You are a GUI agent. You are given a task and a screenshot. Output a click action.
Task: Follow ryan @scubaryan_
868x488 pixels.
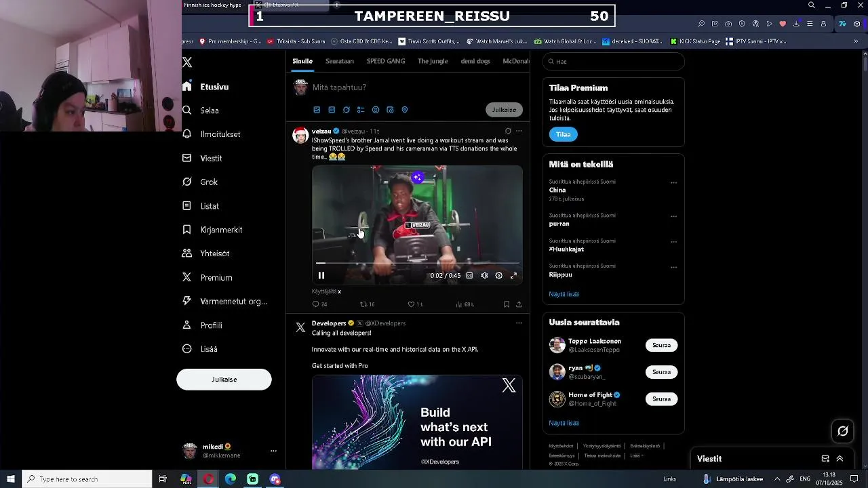click(x=661, y=372)
